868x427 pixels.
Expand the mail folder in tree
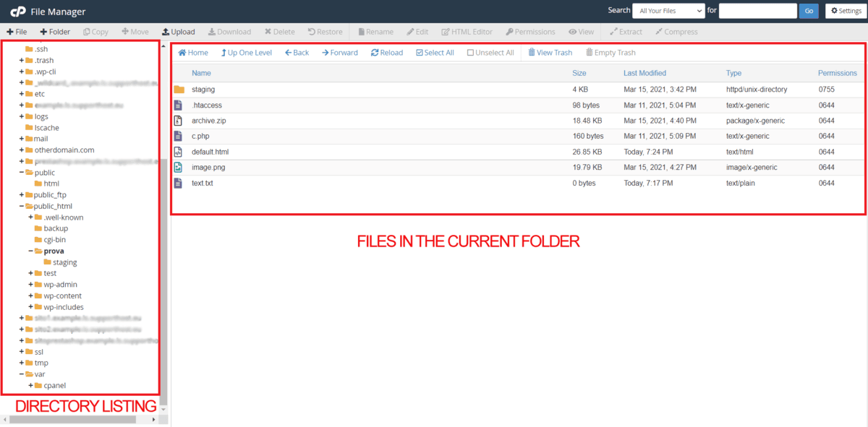(22, 139)
